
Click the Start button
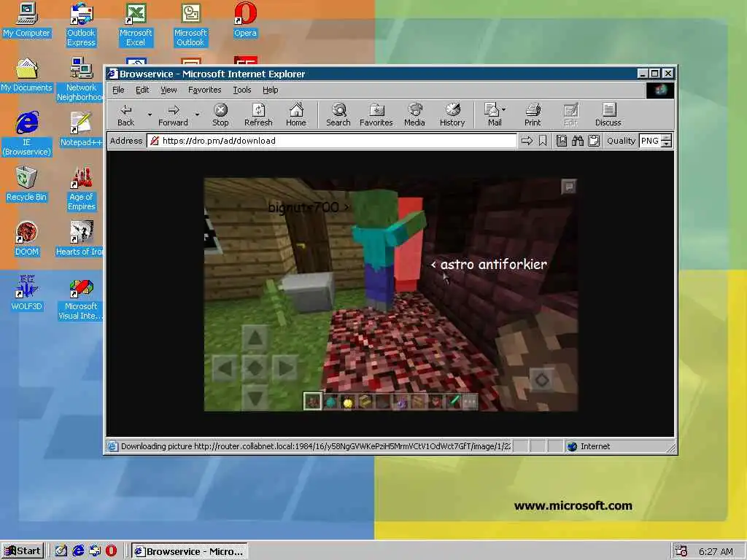(x=23, y=551)
